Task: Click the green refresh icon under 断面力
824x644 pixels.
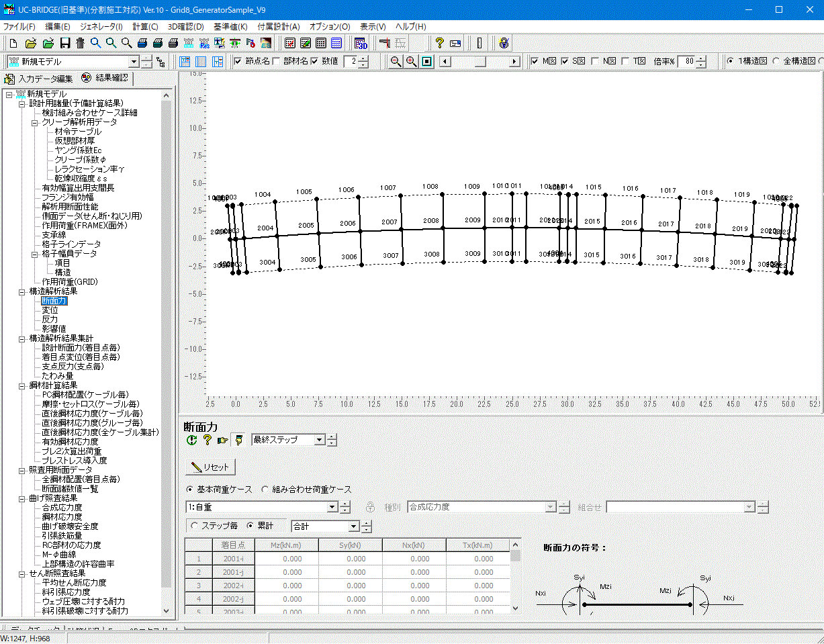Action: (x=192, y=441)
